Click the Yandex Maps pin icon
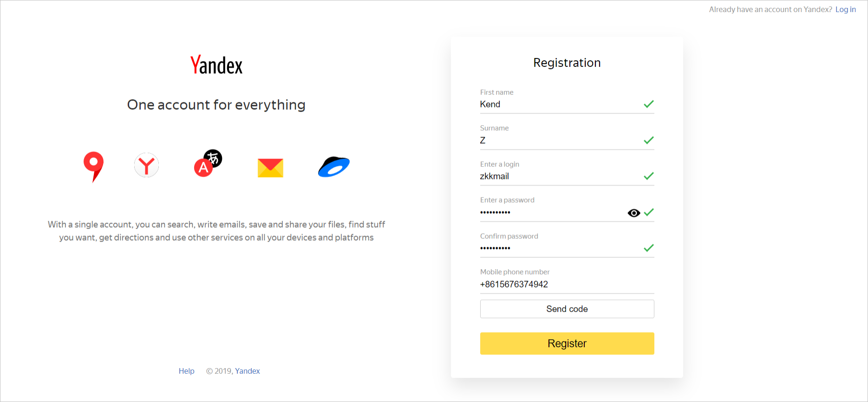The width and height of the screenshot is (868, 402). pyautogui.click(x=93, y=165)
